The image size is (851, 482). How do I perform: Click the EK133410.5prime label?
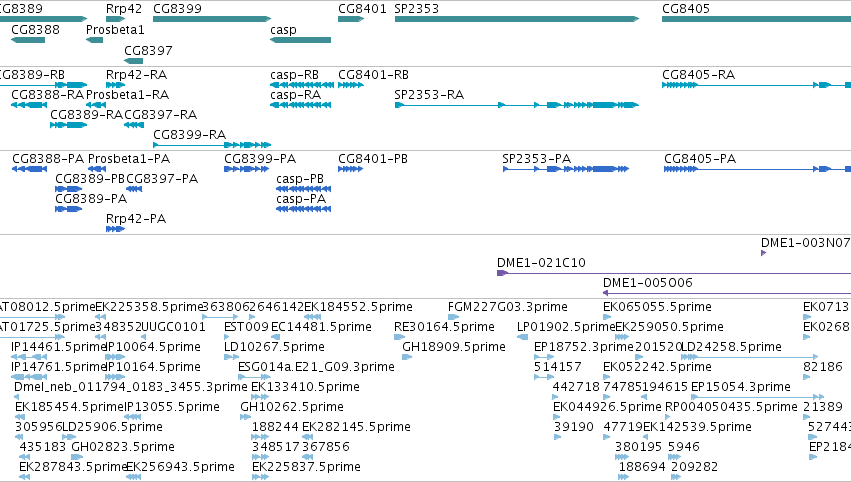coord(306,387)
